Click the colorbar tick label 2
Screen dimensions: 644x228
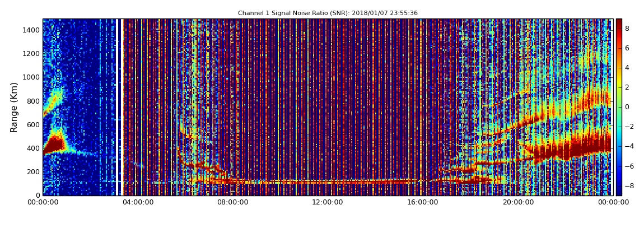[x=627, y=87]
